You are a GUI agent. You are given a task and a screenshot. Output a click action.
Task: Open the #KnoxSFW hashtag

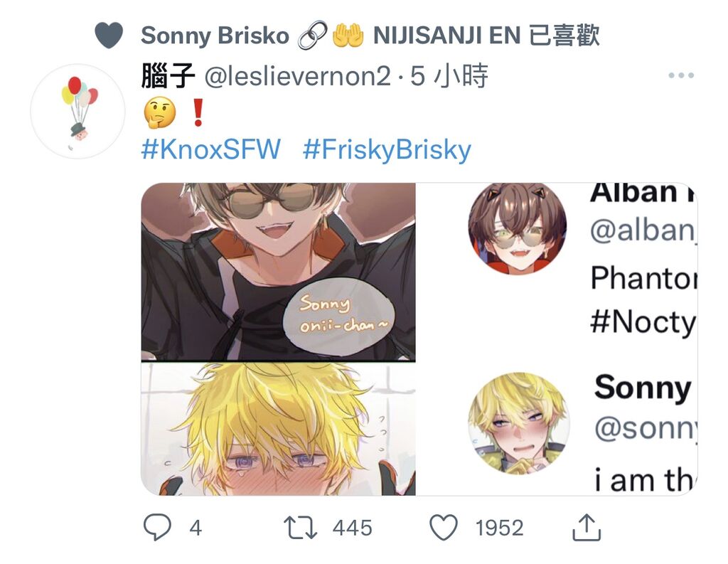point(210,149)
